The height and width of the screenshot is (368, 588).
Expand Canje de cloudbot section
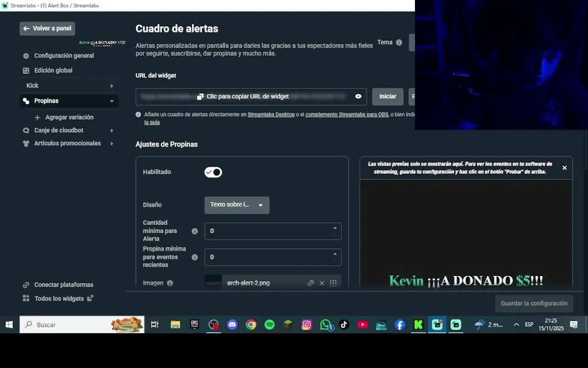point(112,131)
